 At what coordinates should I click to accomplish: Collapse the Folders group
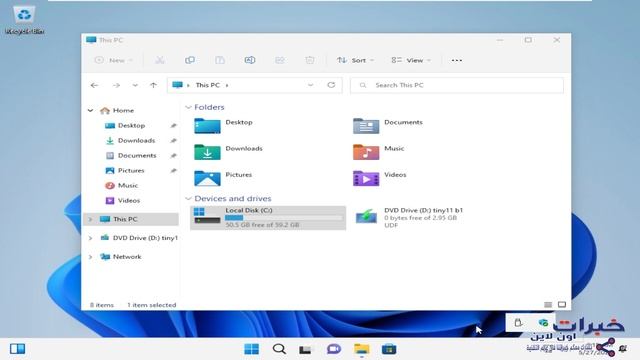pyautogui.click(x=188, y=107)
